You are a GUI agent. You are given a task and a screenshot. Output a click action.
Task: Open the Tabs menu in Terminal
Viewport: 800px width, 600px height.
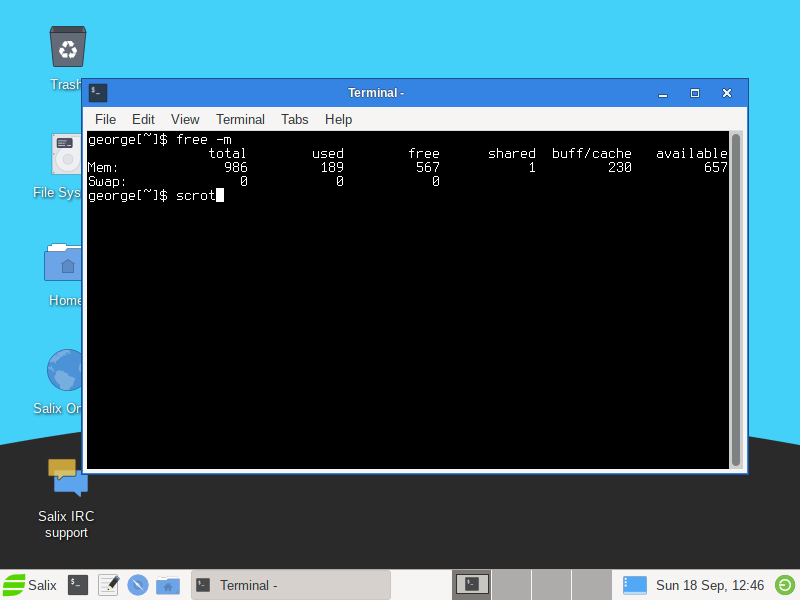click(295, 119)
